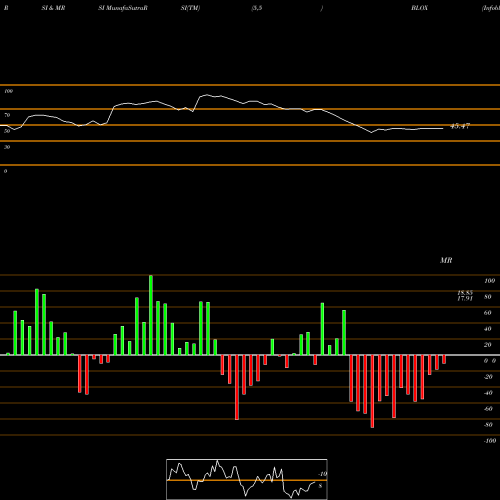
Task: Click the MR axis label 20
Action: click(x=488, y=345)
